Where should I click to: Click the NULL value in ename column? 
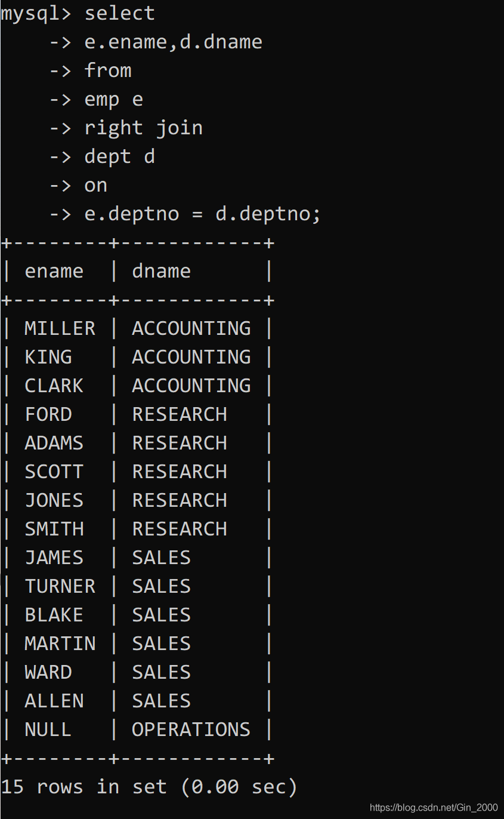[x=48, y=729]
